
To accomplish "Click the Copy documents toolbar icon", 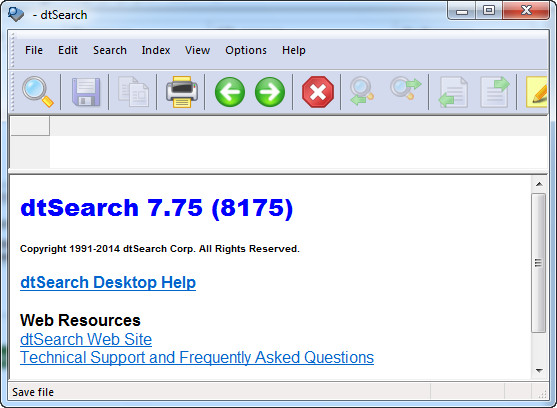I will [x=133, y=92].
